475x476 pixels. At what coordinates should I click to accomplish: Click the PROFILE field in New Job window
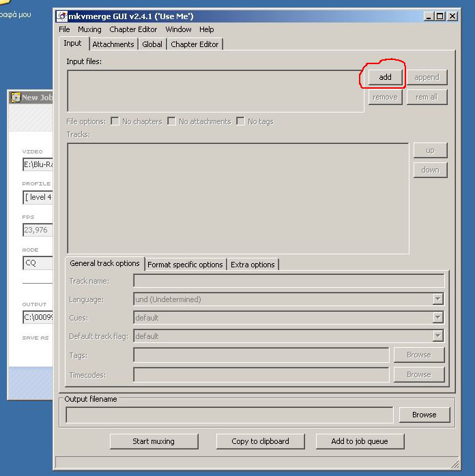38,197
